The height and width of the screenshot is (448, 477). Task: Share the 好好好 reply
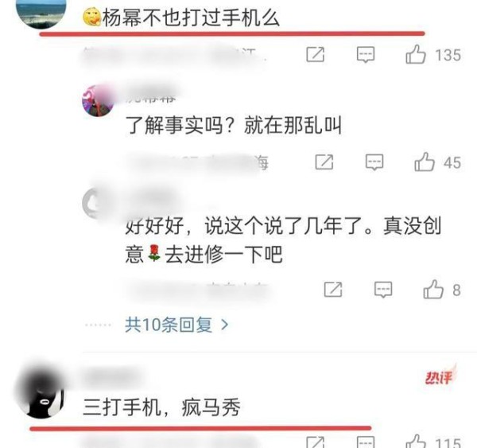pos(333,290)
